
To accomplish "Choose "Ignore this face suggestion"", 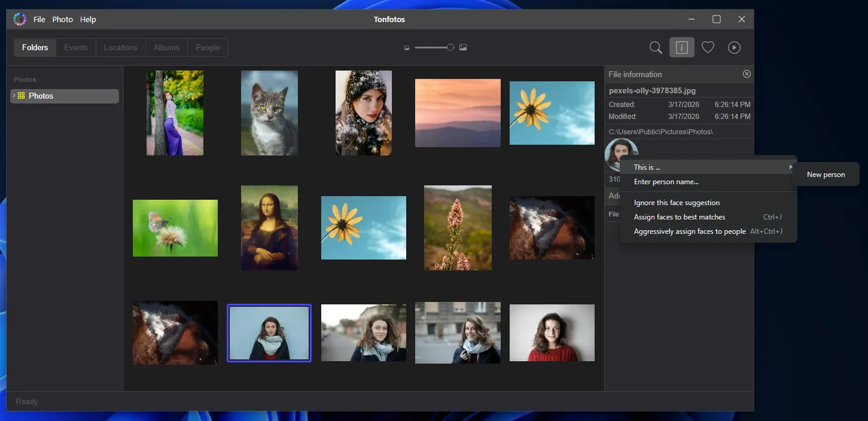I will (x=677, y=203).
